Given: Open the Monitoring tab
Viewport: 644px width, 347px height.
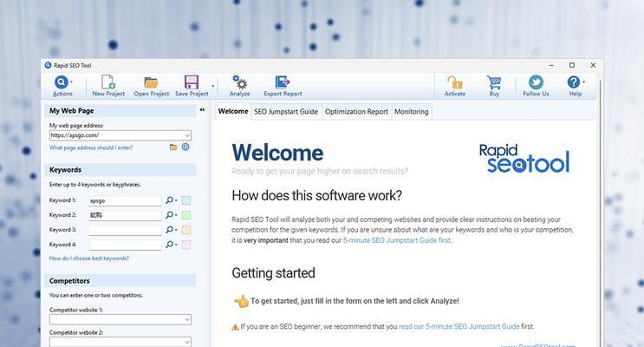Looking at the screenshot, I should point(411,112).
